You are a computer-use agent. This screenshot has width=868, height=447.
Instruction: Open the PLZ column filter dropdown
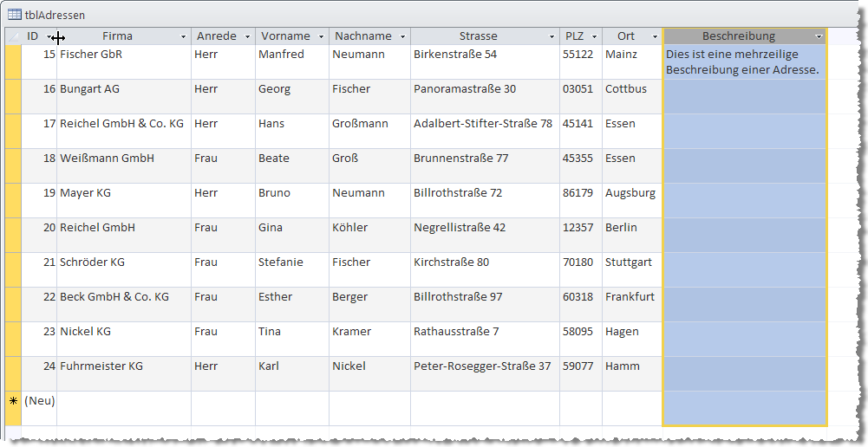coord(594,37)
